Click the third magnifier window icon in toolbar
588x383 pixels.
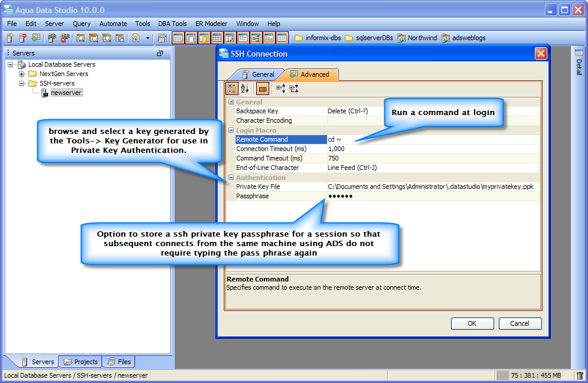(x=106, y=38)
